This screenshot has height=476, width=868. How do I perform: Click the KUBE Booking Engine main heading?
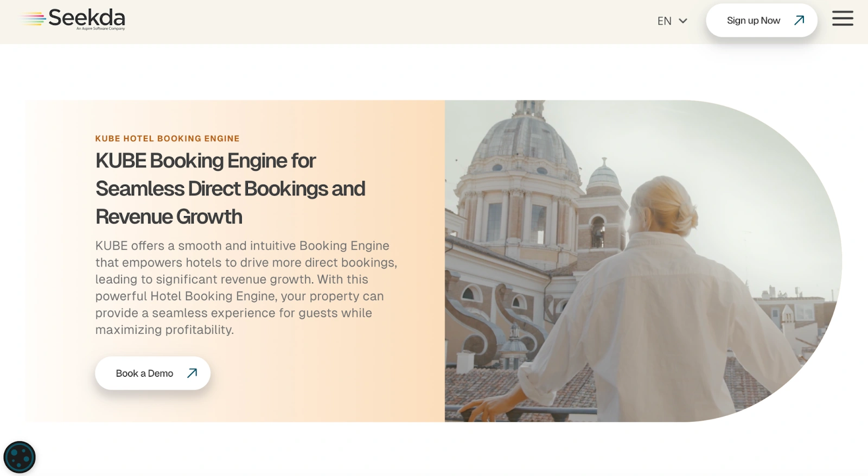tap(231, 188)
